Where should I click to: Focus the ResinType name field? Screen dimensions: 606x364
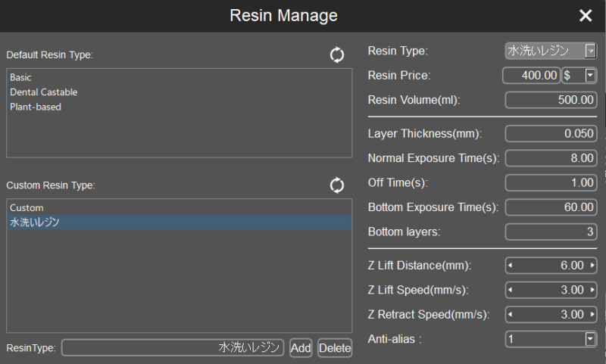tap(173, 347)
